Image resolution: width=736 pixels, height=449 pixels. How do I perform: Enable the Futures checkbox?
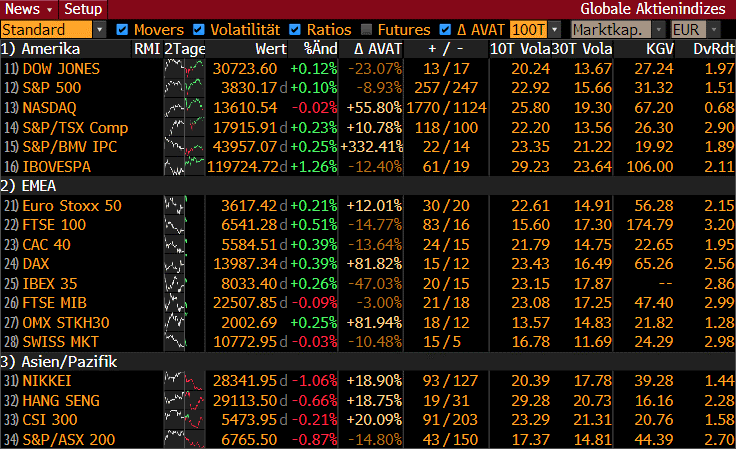coord(367,30)
